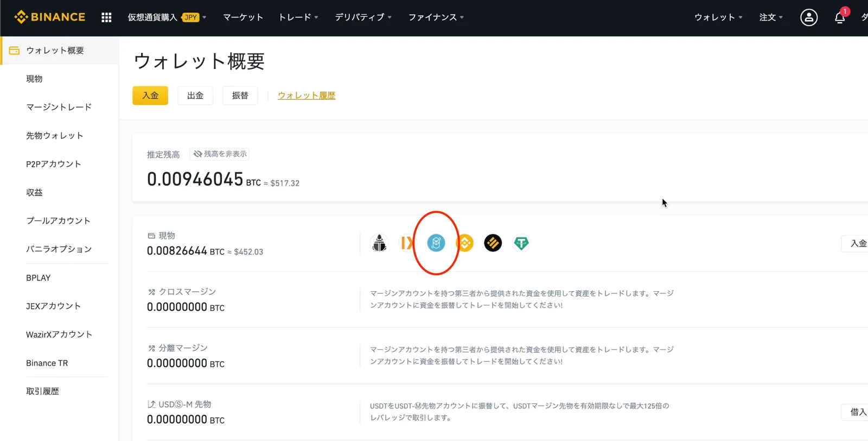Click the black BUSD coin icon
This screenshot has height=441, width=868.
pos(493,243)
